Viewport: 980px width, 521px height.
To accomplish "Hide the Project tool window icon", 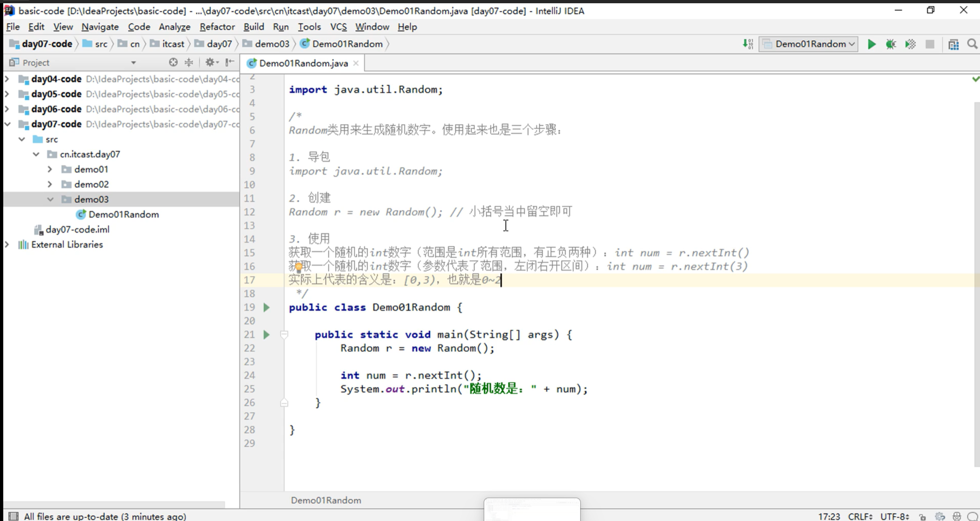I will pyautogui.click(x=230, y=62).
